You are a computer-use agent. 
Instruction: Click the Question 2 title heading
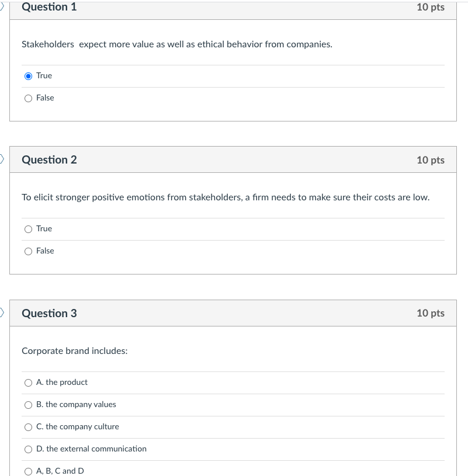pyautogui.click(x=49, y=159)
